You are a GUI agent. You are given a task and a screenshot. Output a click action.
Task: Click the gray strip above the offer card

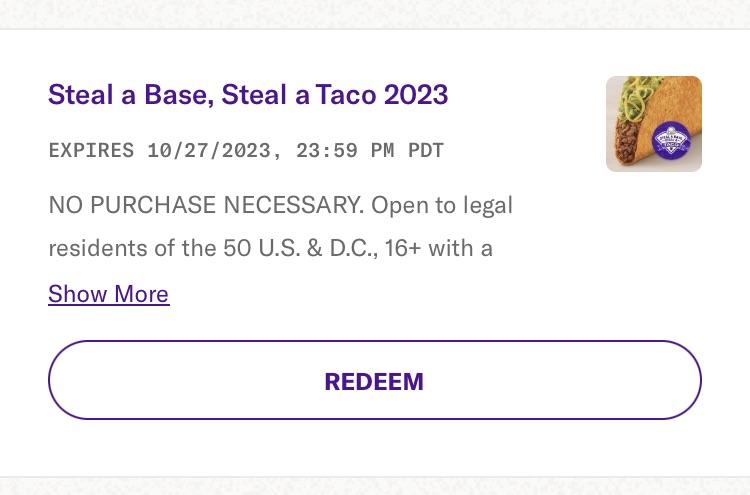[375, 14]
